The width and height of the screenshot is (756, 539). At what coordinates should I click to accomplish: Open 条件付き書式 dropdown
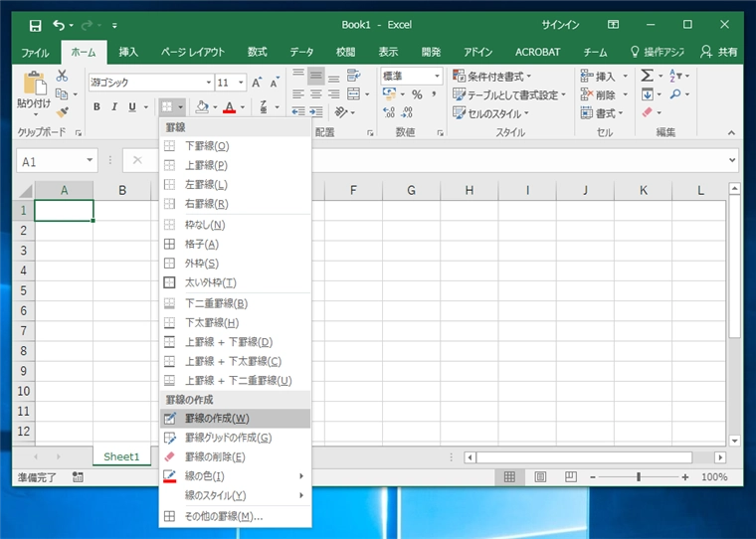[x=491, y=76]
